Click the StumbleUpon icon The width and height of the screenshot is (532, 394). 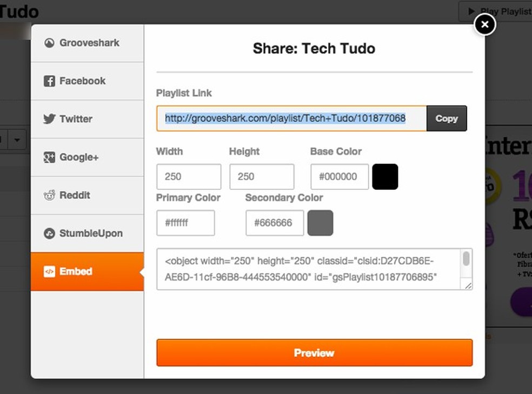(49, 233)
